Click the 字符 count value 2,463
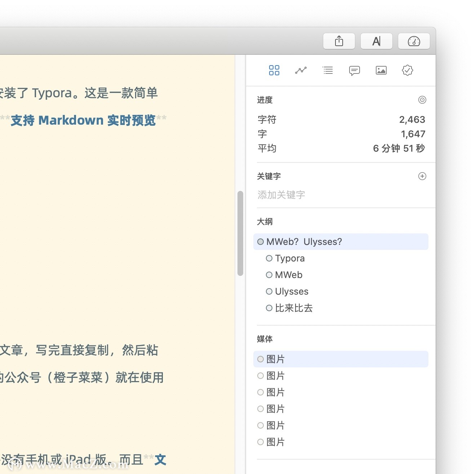The height and width of the screenshot is (474, 476). pos(412,120)
